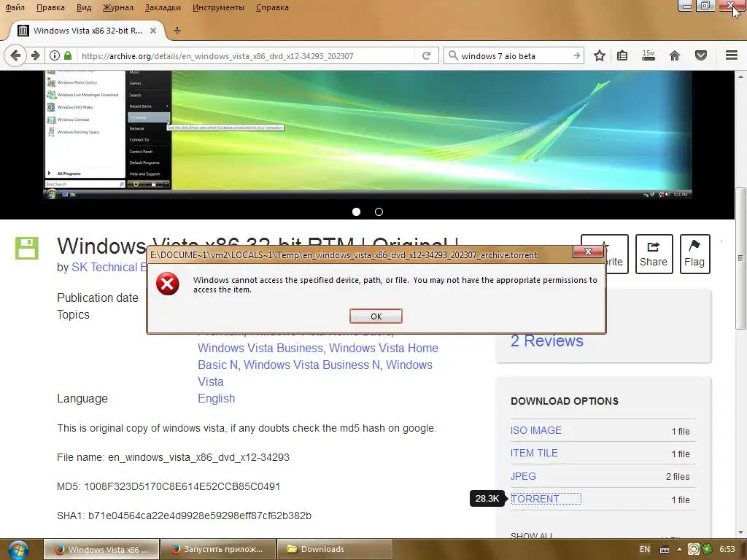747x560 pixels.
Task: Flag this item with the Flag button
Action: click(x=694, y=254)
